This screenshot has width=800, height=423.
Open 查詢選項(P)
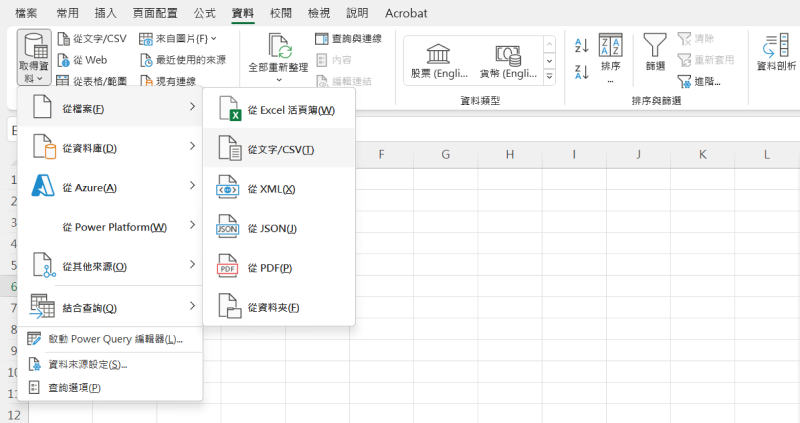click(x=110, y=388)
